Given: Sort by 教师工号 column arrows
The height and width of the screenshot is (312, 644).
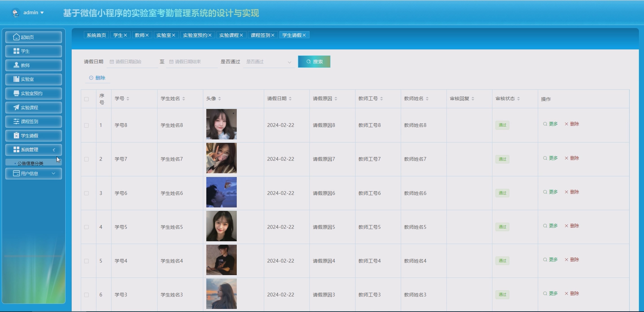Looking at the screenshot, I should tap(382, 99).
